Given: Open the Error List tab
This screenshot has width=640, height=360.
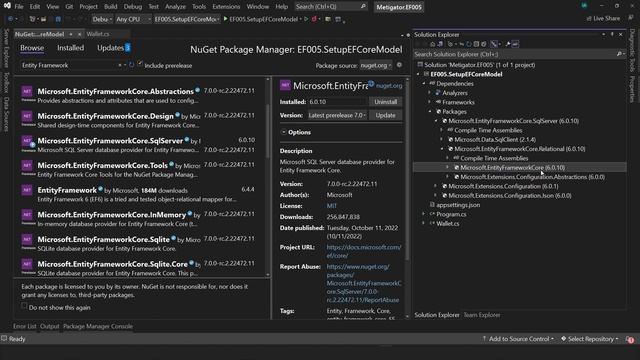Looking at the screenshot, I should click(x=24, y=326).
